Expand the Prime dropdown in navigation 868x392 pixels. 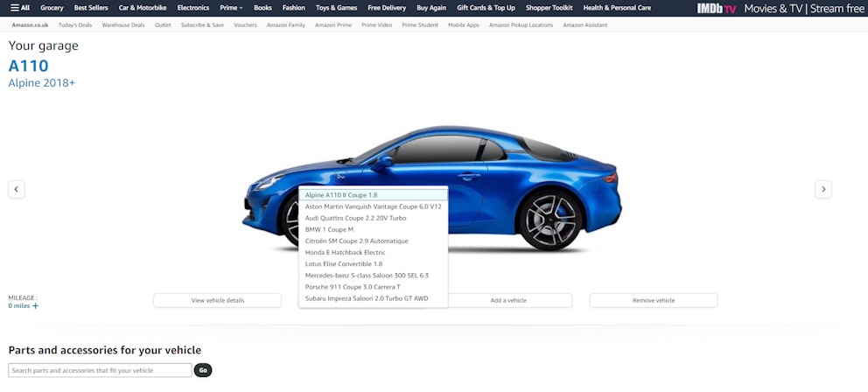coord(231,8)
